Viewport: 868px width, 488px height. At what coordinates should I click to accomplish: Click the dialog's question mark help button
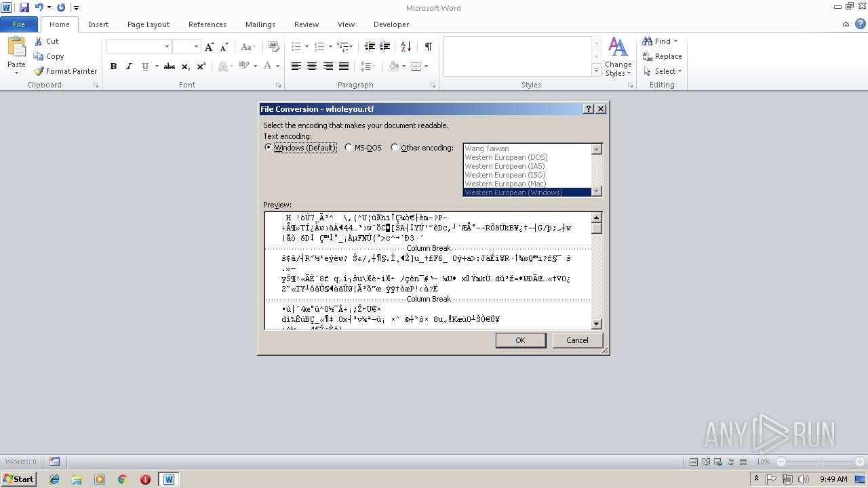point(589,109)
